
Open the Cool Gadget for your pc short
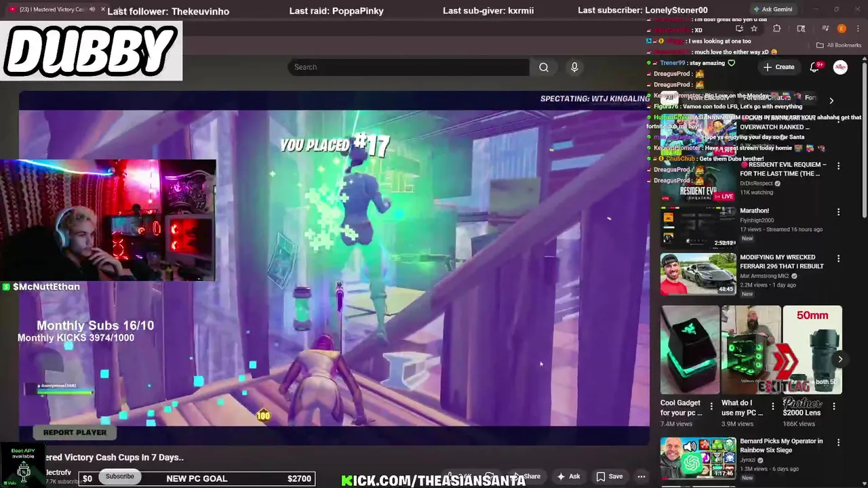[690, 350]
